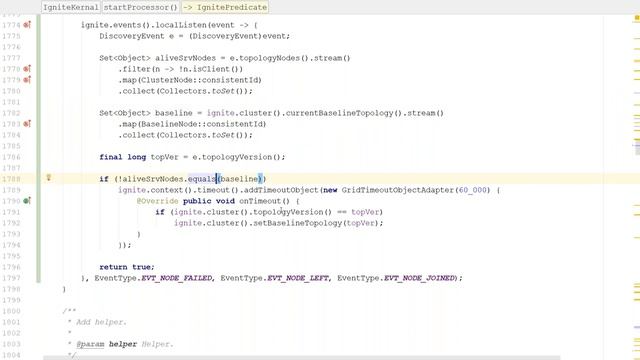Click the gutter icon beside line 1778
This screenshot has height=360, width=640.
[x=27, y=69]
